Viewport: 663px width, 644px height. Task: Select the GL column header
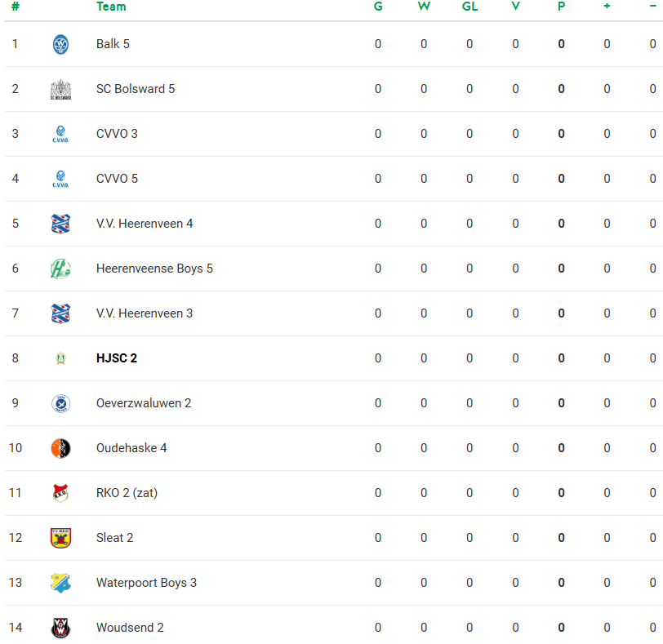pos(469,7)
